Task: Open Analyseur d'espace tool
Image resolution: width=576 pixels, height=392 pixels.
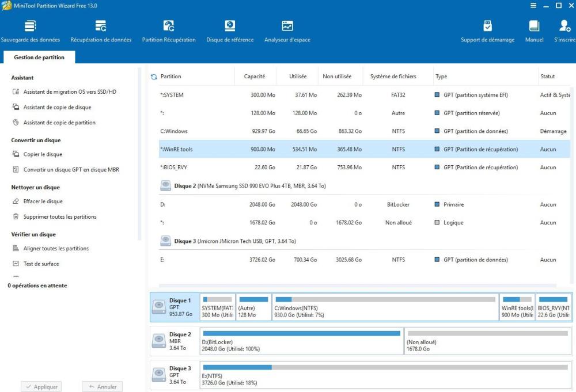Action: pyautogui.click(x=287, y=32)
